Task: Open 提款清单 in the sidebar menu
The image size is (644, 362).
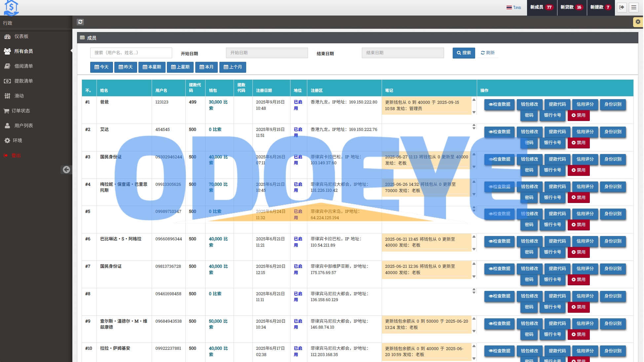Action: coord(23,81)
